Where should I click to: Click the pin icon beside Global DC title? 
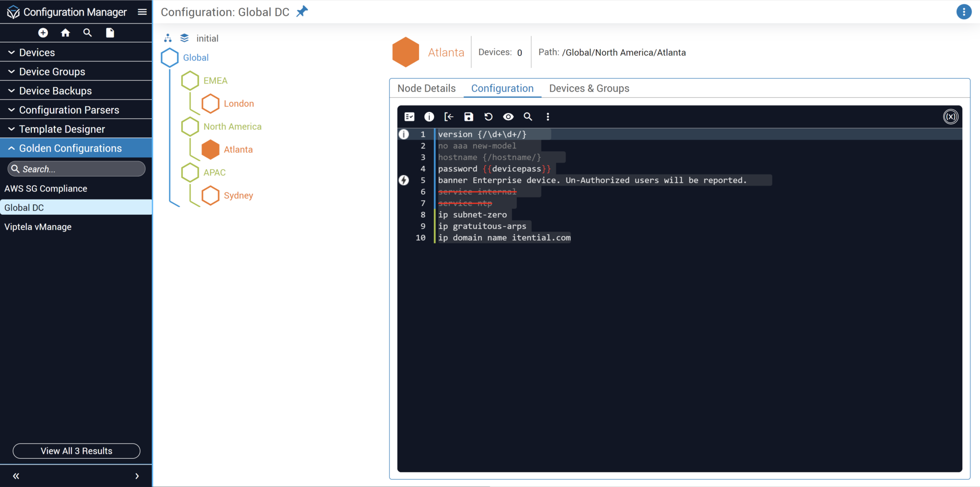302,11
